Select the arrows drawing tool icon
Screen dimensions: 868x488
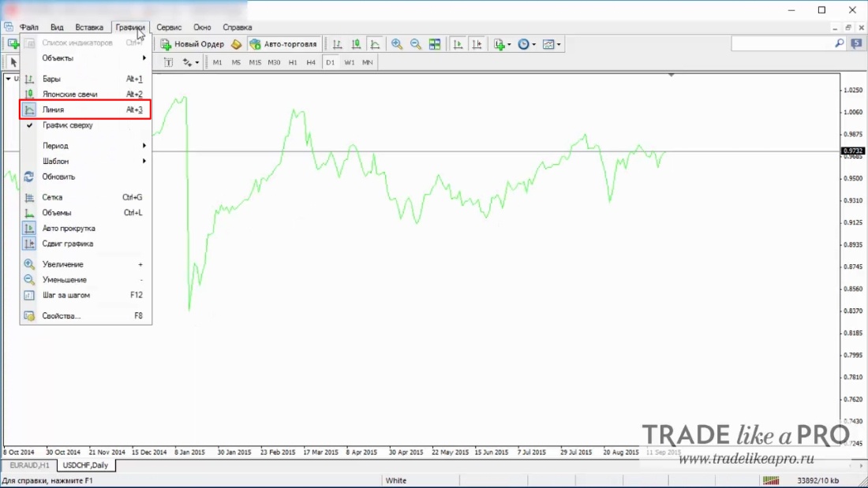click(x=187, y=62)
